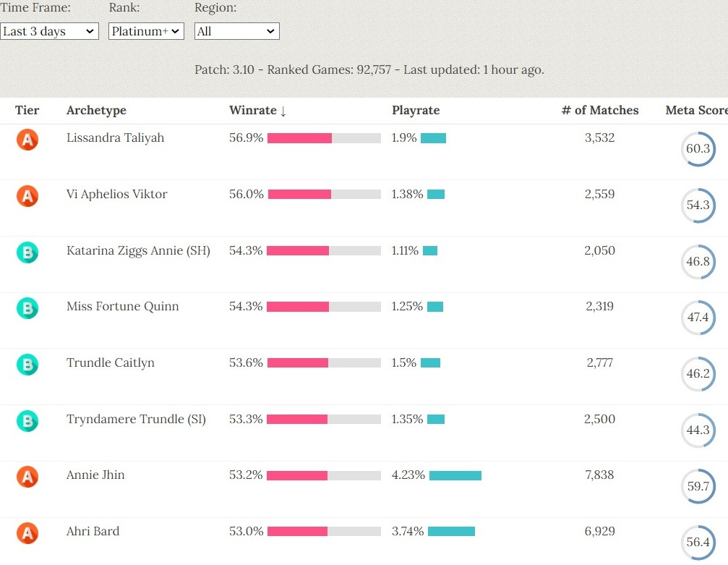Open the Rank dropdown showing Platinum+
Screen dimensions: 728x565
[x=146, y=31]
